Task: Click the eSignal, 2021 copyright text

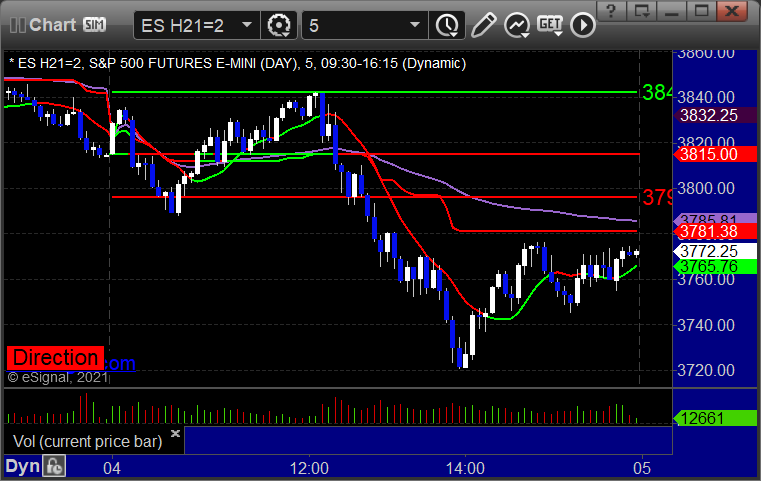Action: coord(58,377)
